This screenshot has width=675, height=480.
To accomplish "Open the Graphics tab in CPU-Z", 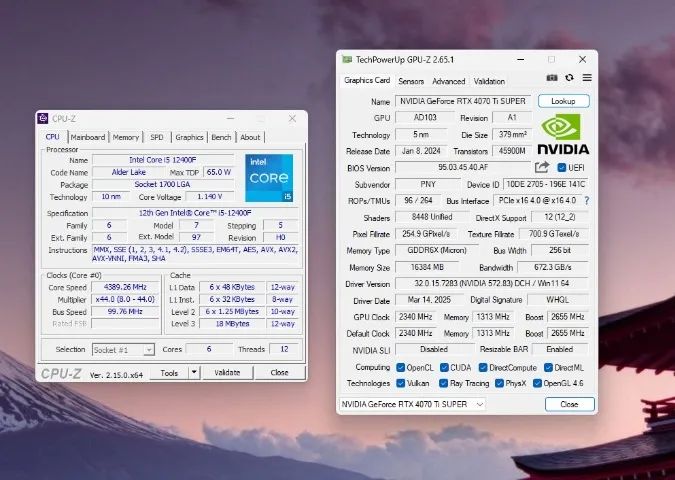I will 189,137.
